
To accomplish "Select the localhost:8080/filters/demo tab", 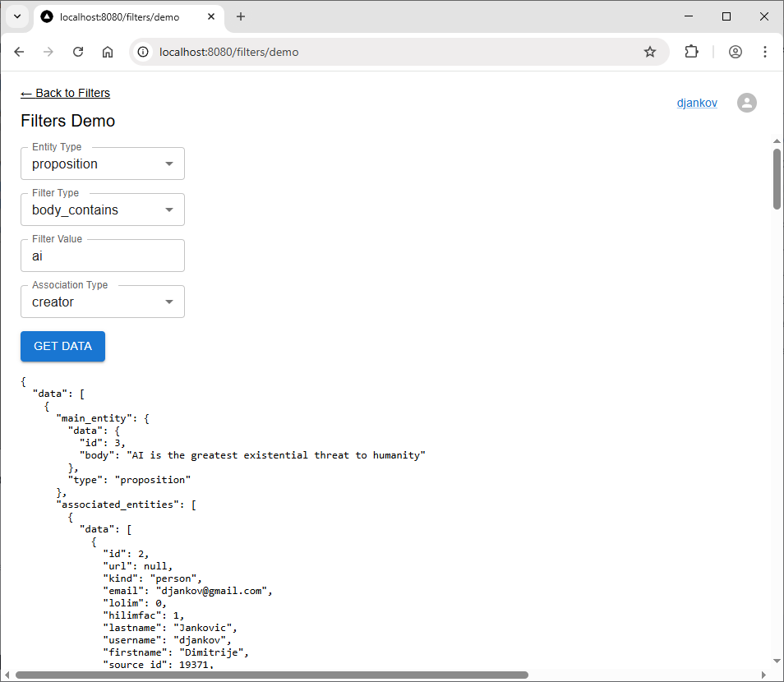I will tap(119, 16).
